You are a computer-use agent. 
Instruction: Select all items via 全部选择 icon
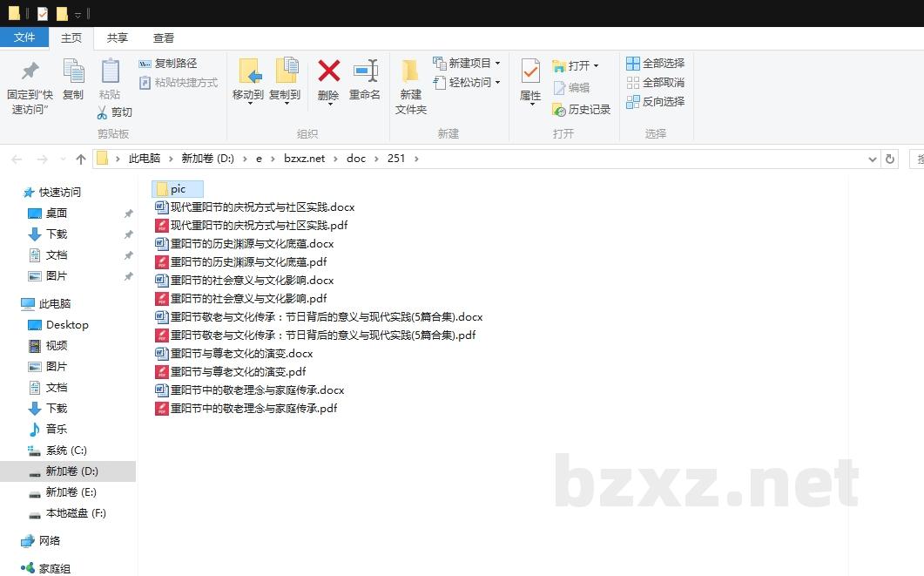(x=655, y=63)
